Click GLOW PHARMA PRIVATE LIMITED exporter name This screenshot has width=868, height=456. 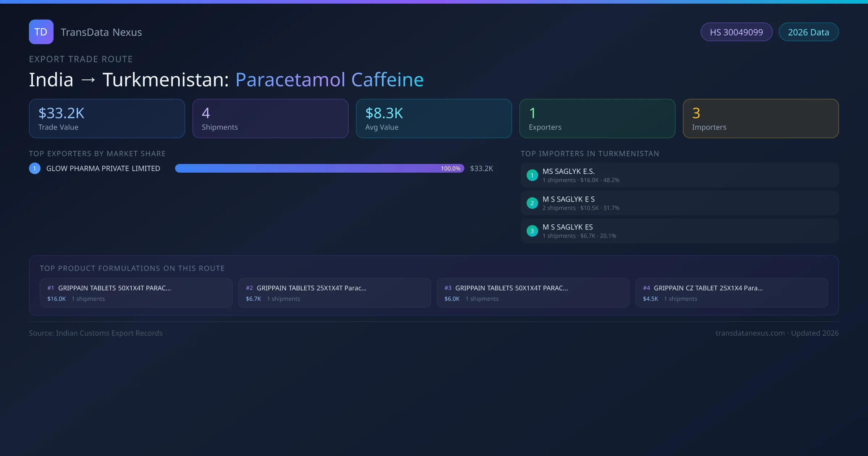point(103,168)
